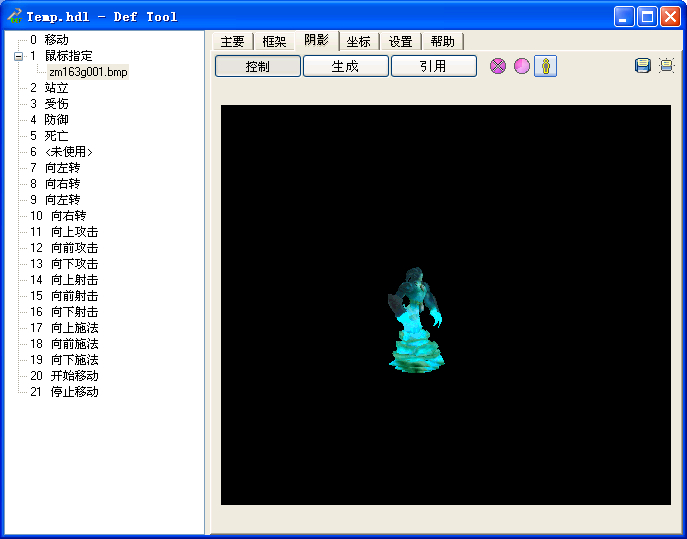Go to the 帮助 tab
The width and height of the screenshot is (687, 539).
[442, 41]
